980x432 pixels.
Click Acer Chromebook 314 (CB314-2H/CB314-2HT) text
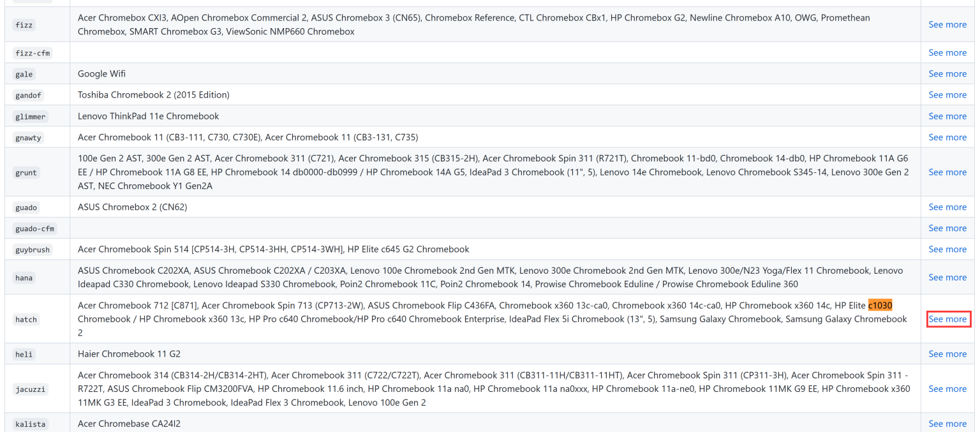click(172, 375)
